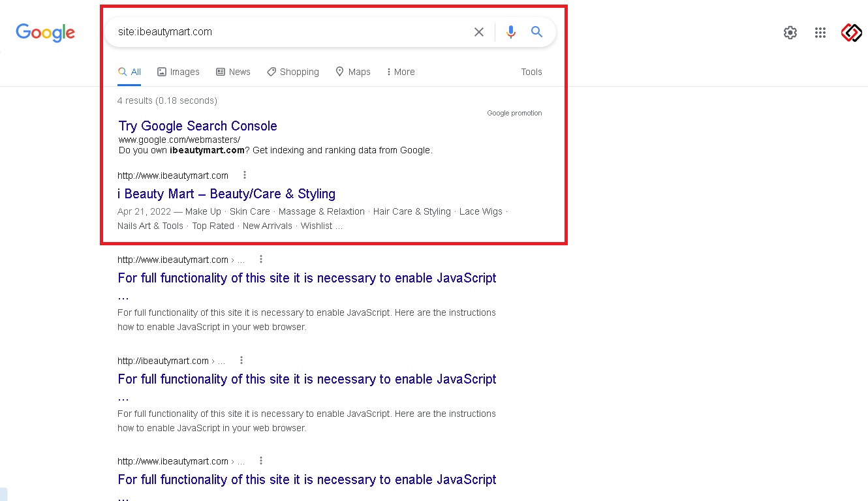Open the three-dot menu beside the i Beauty Mart result

click(x=245, y=175)
